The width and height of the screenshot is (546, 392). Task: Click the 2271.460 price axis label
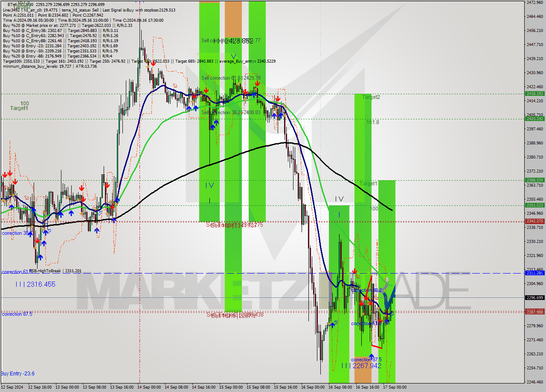[534, 340]
